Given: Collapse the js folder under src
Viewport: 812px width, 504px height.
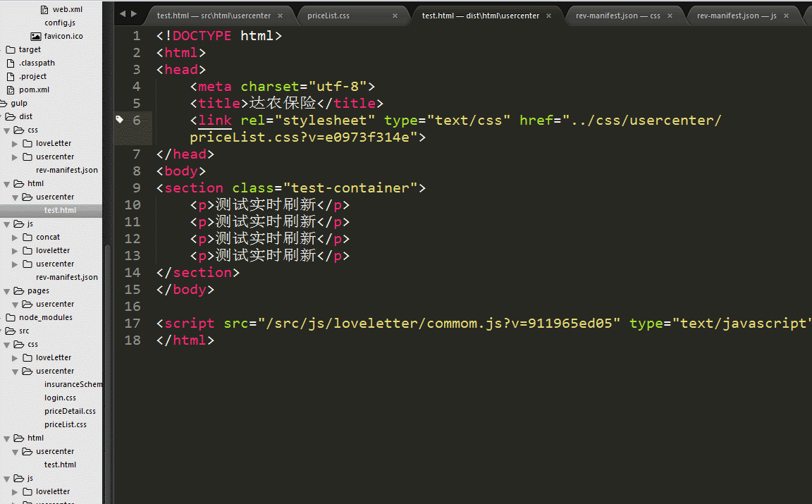Looking at the screenshot, I should coord(7,479).
